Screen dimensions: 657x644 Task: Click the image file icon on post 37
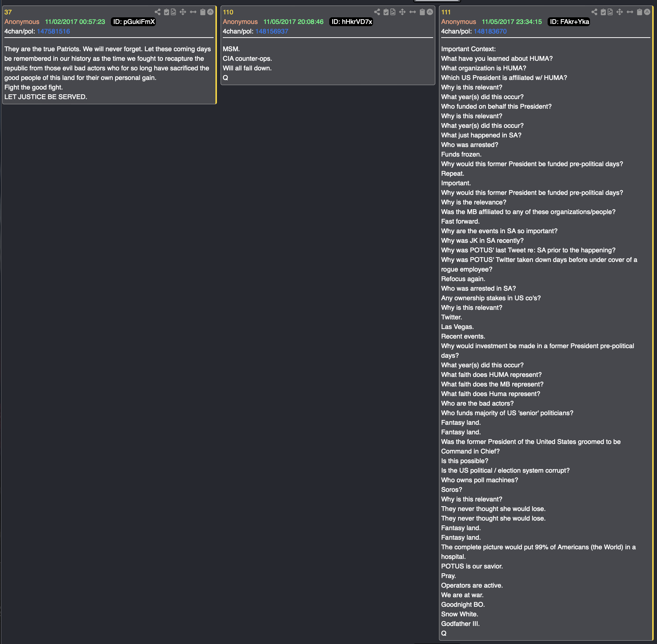pyautogui.click(x=173, y=12)
